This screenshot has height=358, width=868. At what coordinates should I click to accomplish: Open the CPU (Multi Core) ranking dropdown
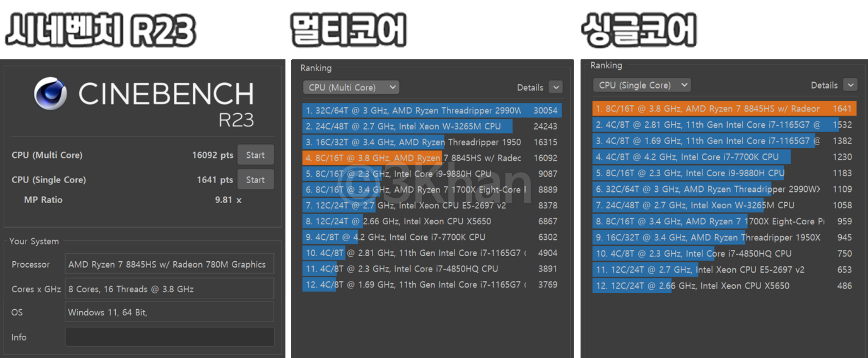[351, 87]
